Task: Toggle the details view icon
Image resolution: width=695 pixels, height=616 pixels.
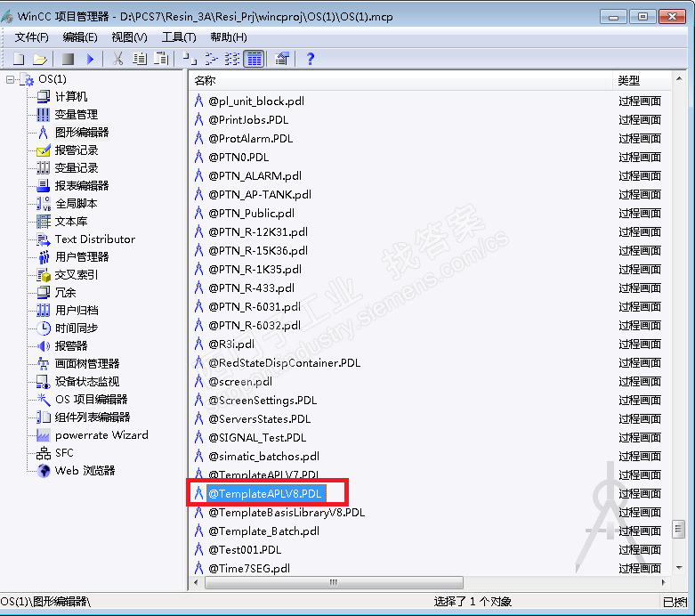Action: (x=255, y=59)
